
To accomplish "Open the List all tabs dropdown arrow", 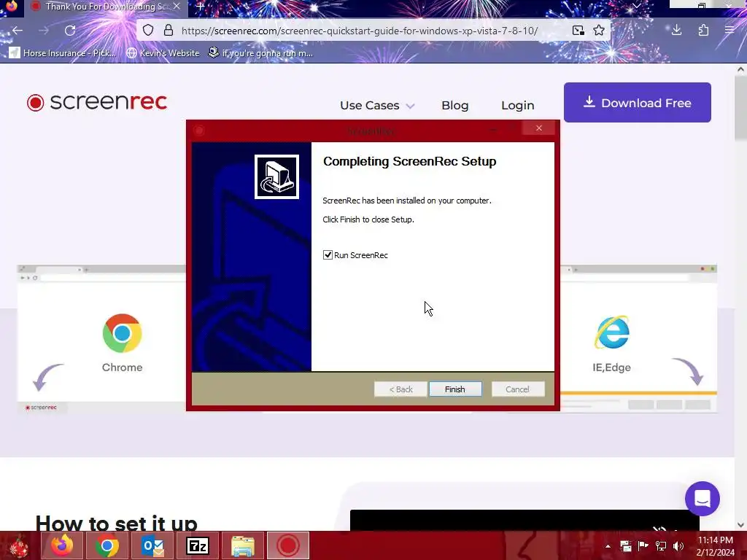I will (x=636, y=6).
